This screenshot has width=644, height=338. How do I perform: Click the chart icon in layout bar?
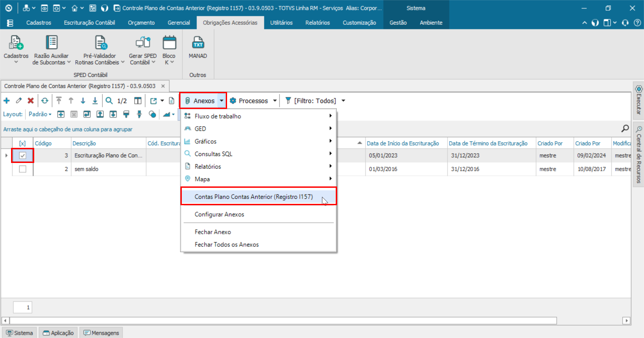pyautogui.click(x=167, y=114)
